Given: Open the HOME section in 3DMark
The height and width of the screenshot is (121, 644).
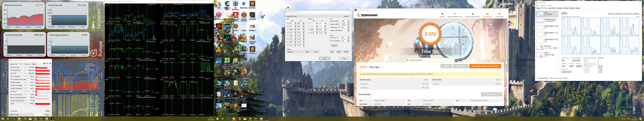Looking at the screenshot, I should point(442,15).
